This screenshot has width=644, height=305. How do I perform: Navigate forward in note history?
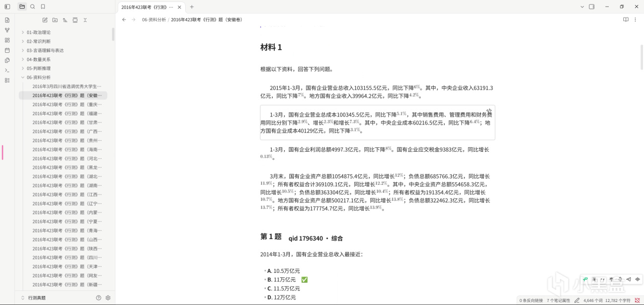tap(133, 20)
